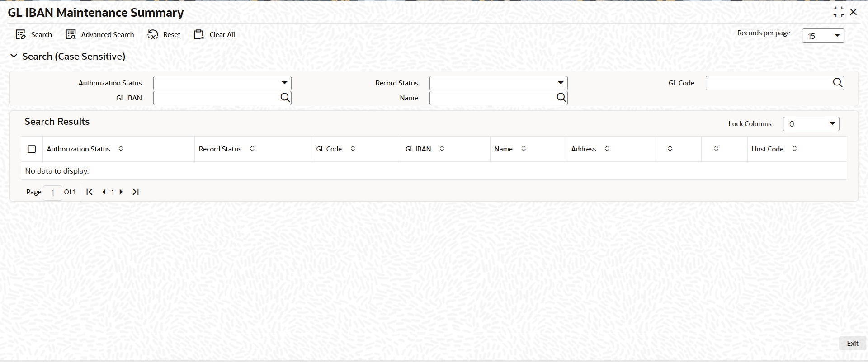This screenshot has width=868, height=363.
Task: Click sort icon of first unnamed column after Address
Action: point(670,149)
